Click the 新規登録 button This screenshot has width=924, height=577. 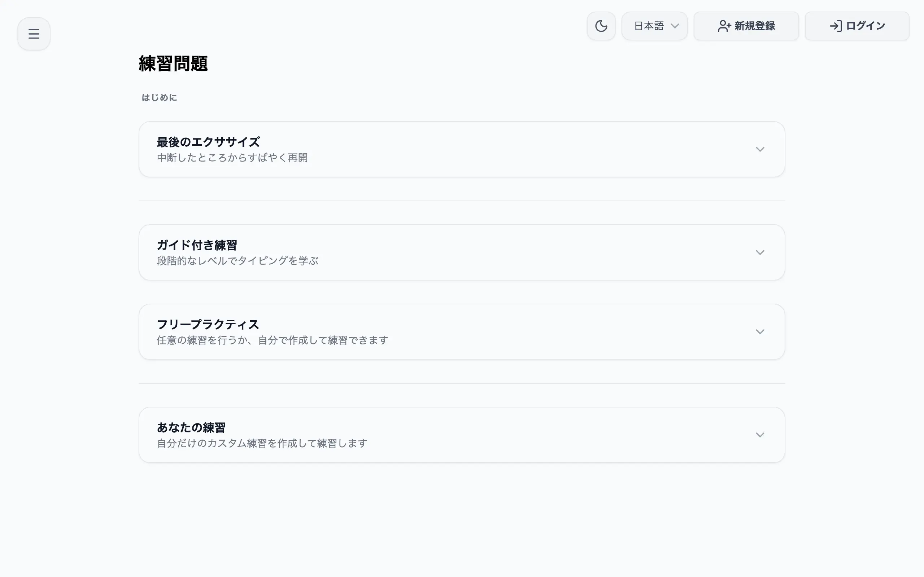746,26
